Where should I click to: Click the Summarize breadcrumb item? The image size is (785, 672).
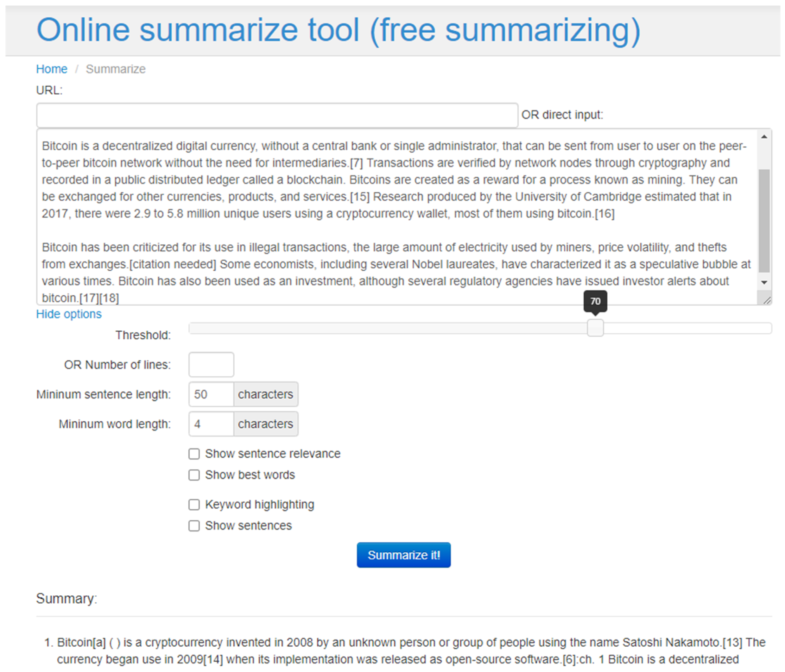116,69
